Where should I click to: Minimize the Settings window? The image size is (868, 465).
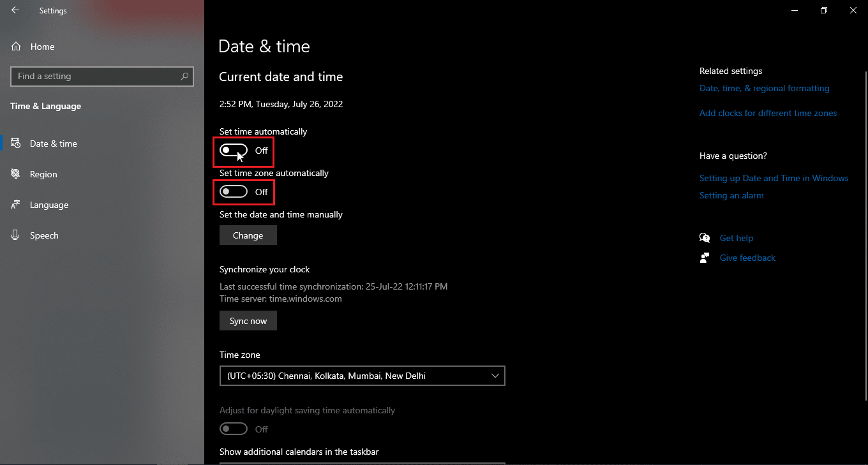point(795,10)
